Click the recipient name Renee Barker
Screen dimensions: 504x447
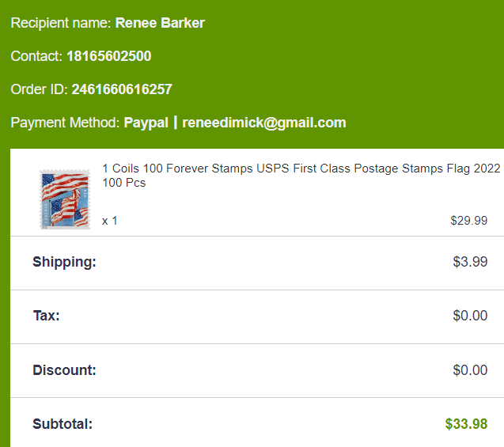coord(160,23)
